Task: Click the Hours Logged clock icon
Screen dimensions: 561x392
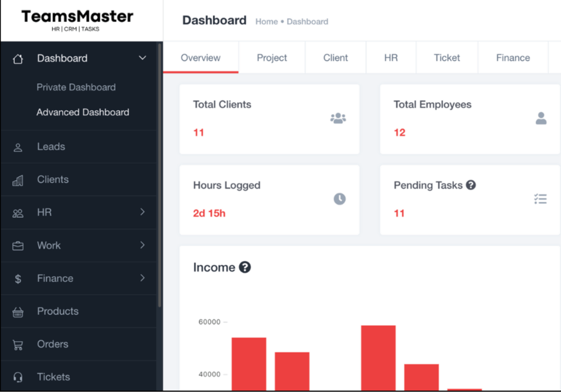Action: coord(339,199)
